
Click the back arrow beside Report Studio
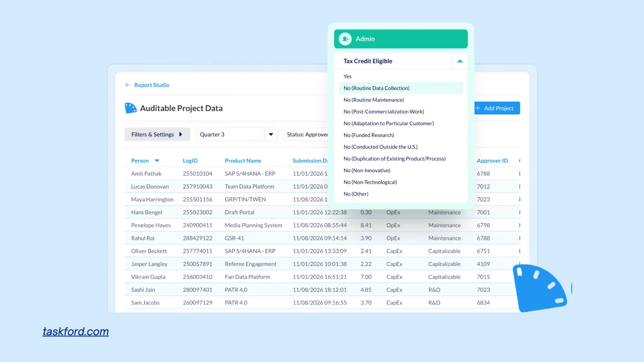click(128, 85)
